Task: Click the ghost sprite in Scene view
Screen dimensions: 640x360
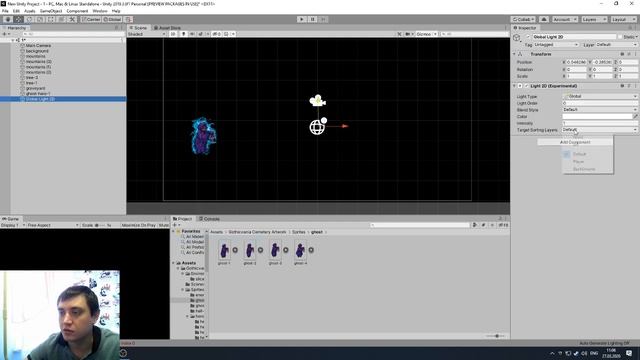Action: coord(203,136)
